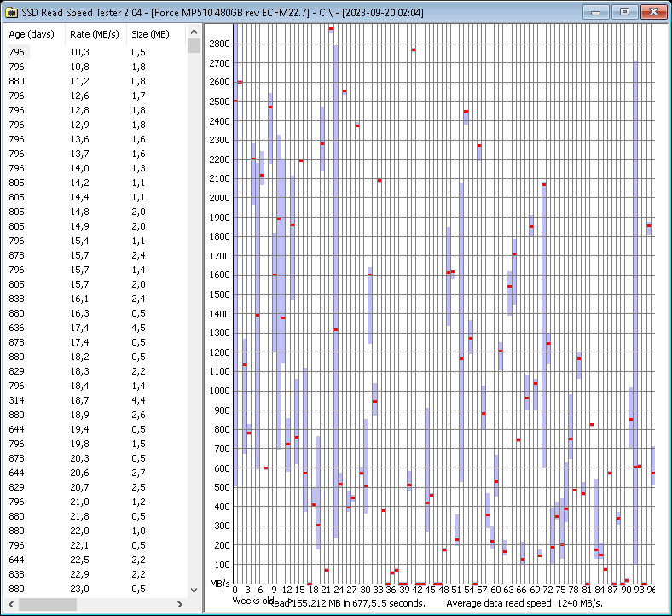Click the list's scroll down arrow

(x=194, y=590)
